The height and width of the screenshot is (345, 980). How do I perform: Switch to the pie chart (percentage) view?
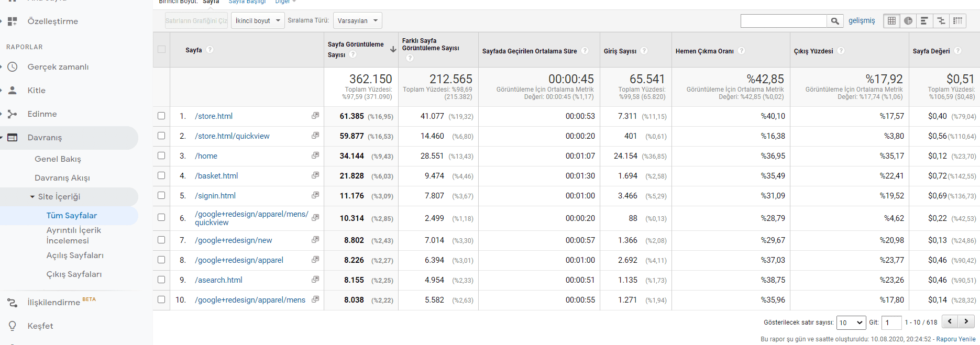[908, 21]
